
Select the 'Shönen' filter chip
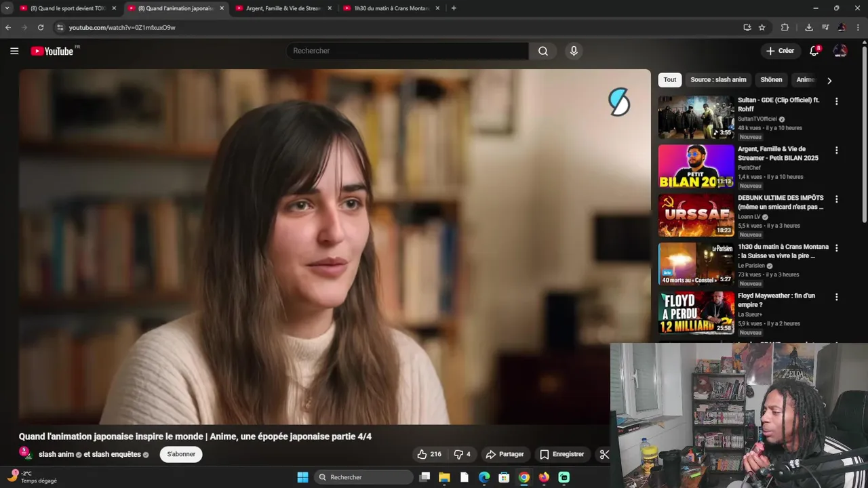pyautogui.click(x=771, y=80)
